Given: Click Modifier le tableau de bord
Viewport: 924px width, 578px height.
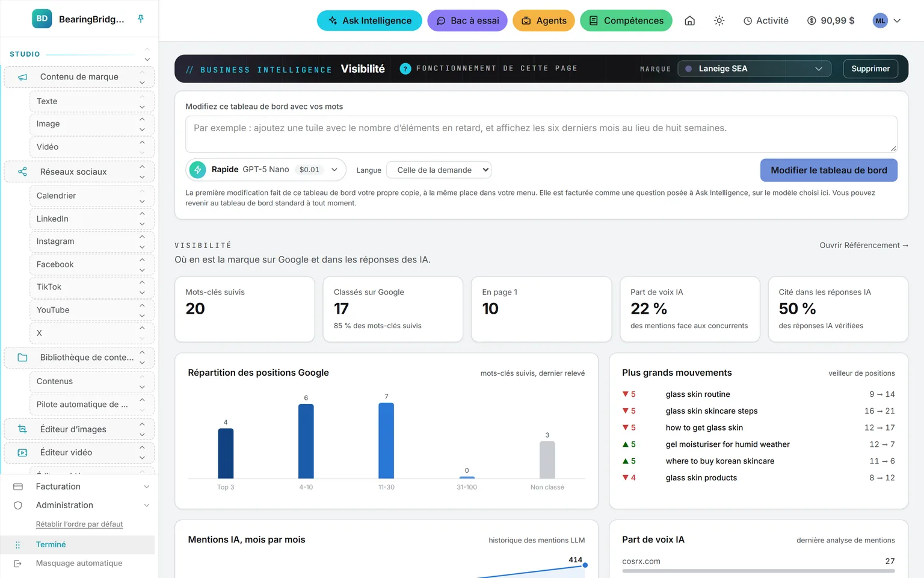Looking at the screenshot, I should tap(829, 170).
